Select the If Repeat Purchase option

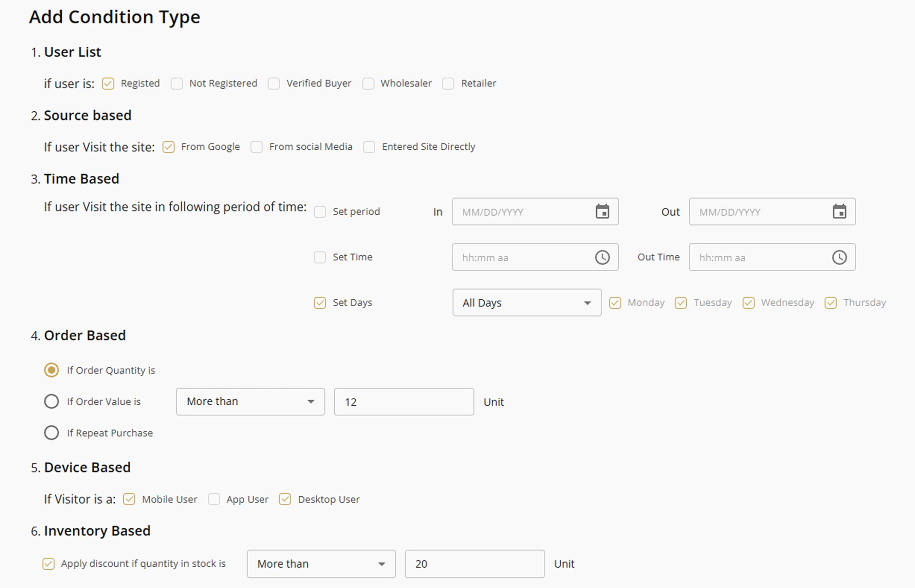[x=51, y=433]
